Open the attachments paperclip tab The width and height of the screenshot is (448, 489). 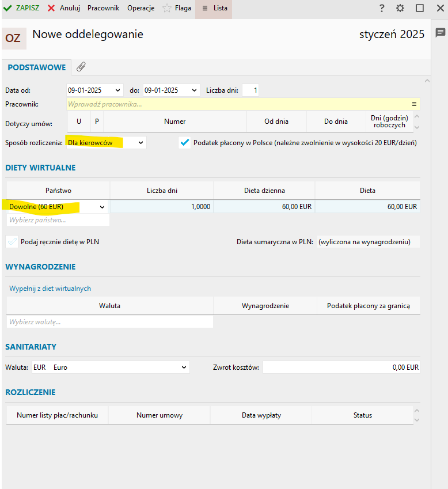[81, 67]
